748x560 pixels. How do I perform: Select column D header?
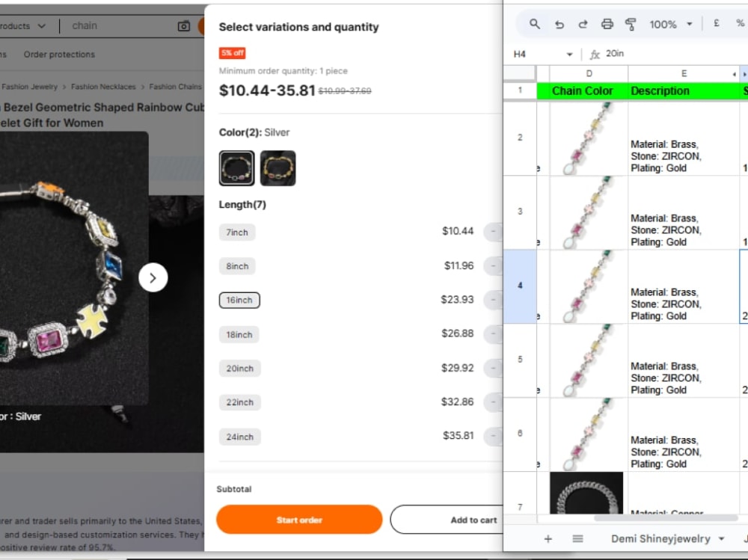click(589, 73)
